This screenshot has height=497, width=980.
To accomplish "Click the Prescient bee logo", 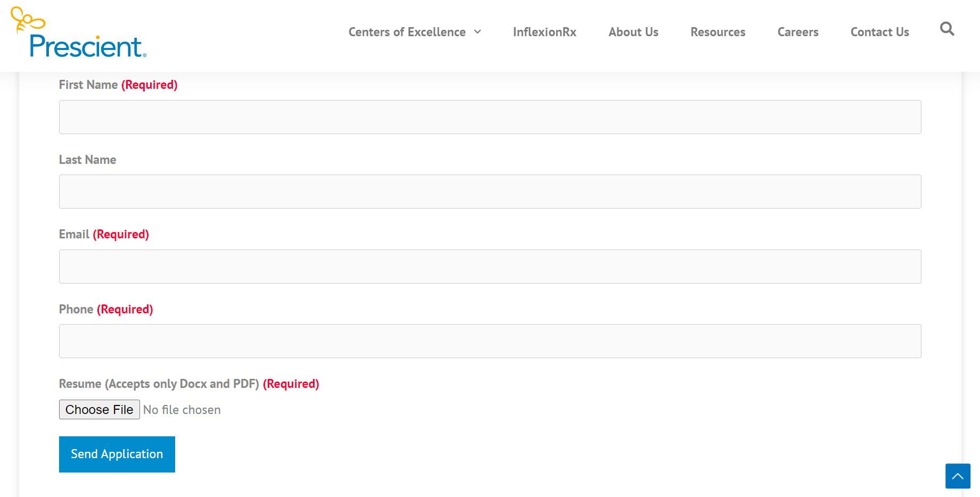I will coord(79,33).
